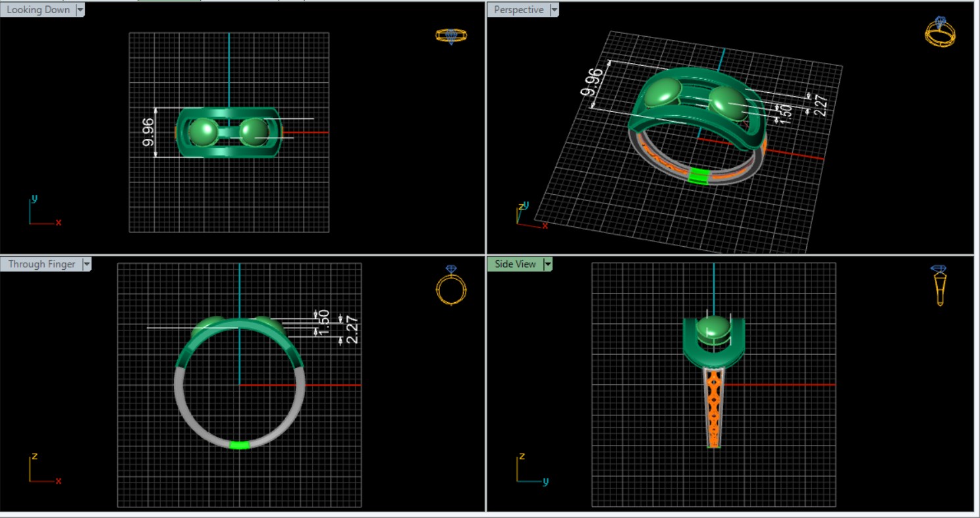Screen dimensions: 980x518
Task: Open the Through Finger viewport dropdown arrow
Action: click(x=86, y=264)
